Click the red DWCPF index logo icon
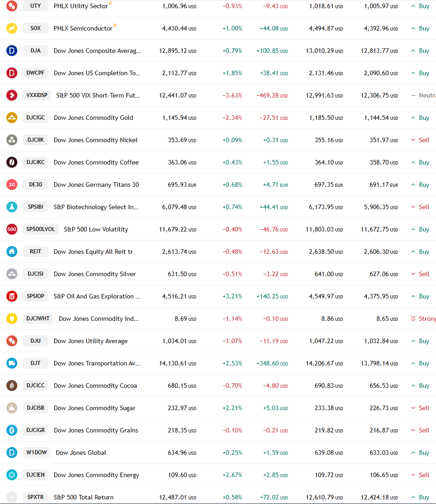The image size is (436, 504). [12, 73]
